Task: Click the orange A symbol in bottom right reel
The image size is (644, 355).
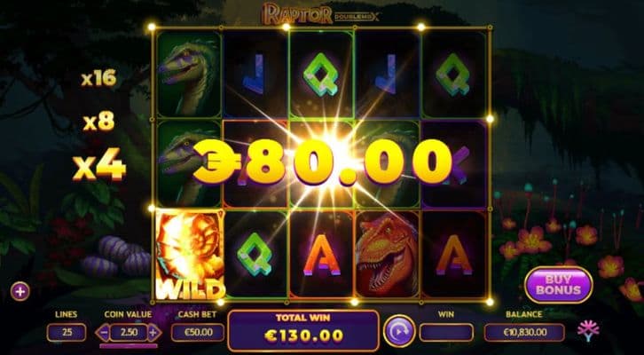Action: point(454,254)
